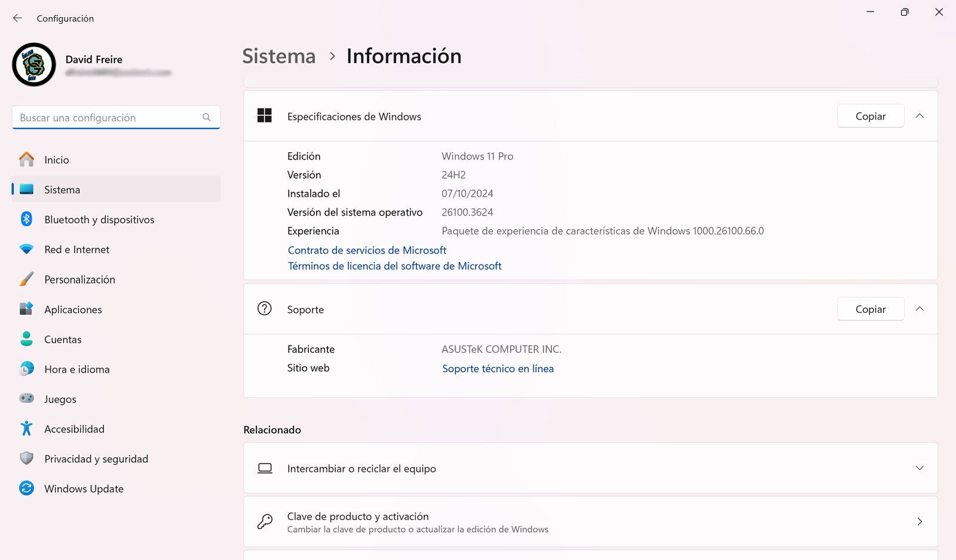Expand Intercambiar o reciclar el equipo
Image resolution: width=956 pixels, height=560 pixels.
[920, 468]
